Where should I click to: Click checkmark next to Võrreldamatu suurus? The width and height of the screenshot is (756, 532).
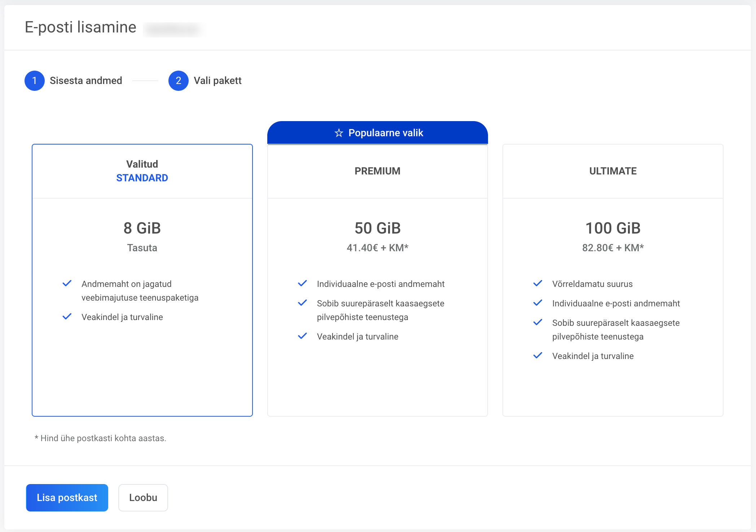point(538,283)
